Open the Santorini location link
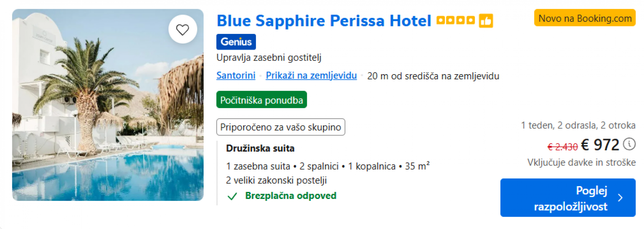 click(236, 75)
